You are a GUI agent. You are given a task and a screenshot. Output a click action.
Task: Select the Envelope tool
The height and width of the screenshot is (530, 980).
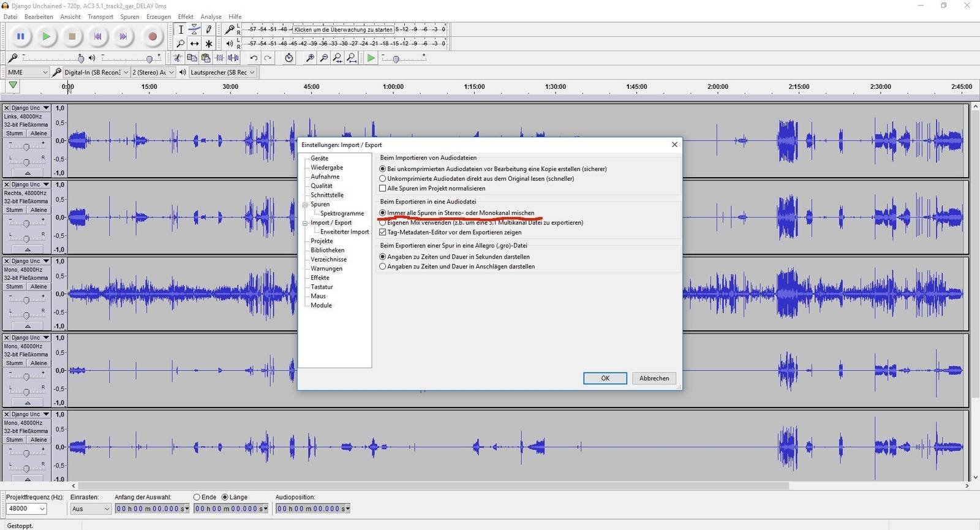194,29
